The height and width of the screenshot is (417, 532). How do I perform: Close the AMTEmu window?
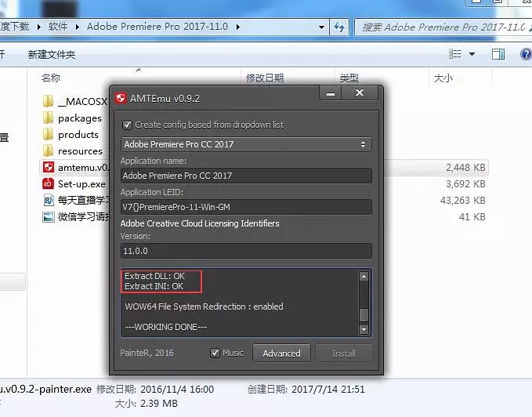click(360, 93)
